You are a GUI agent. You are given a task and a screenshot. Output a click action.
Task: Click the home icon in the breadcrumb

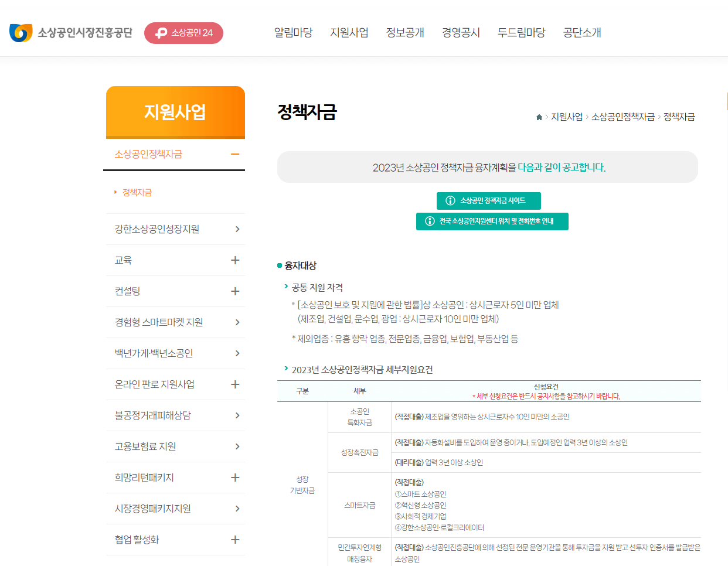tap(539, 117)
